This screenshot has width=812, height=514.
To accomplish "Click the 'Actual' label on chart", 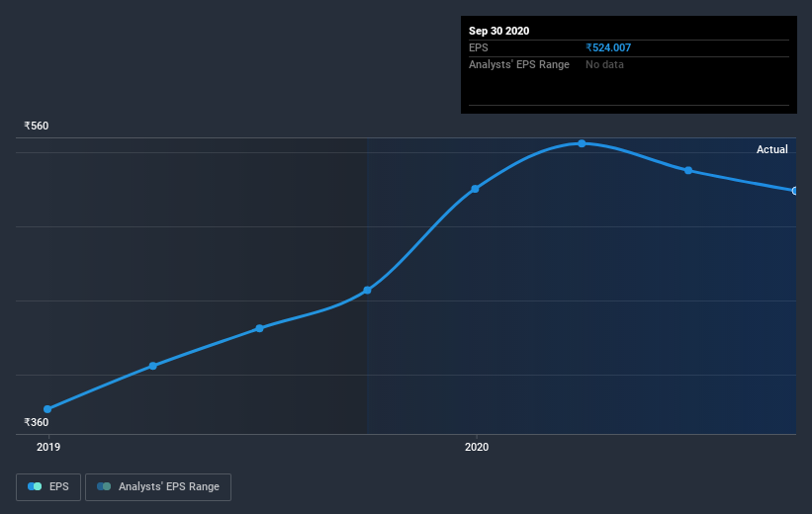I will pyautogui.click(x=771, y=149).
